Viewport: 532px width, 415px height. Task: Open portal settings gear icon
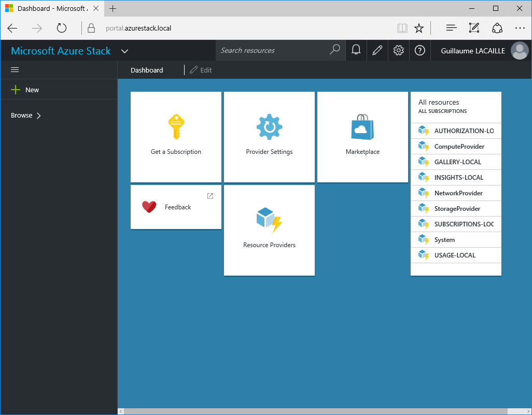point(398,50)
